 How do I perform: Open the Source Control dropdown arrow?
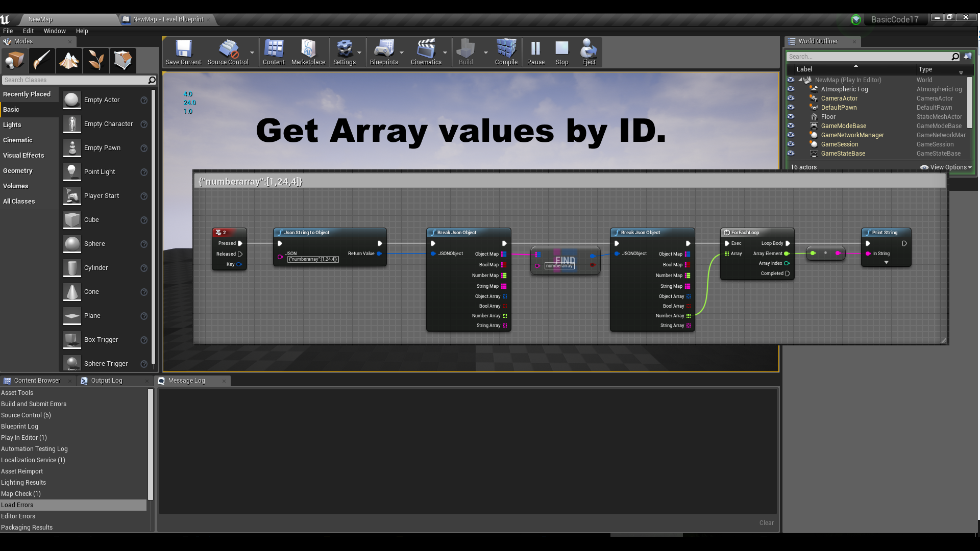252,53
